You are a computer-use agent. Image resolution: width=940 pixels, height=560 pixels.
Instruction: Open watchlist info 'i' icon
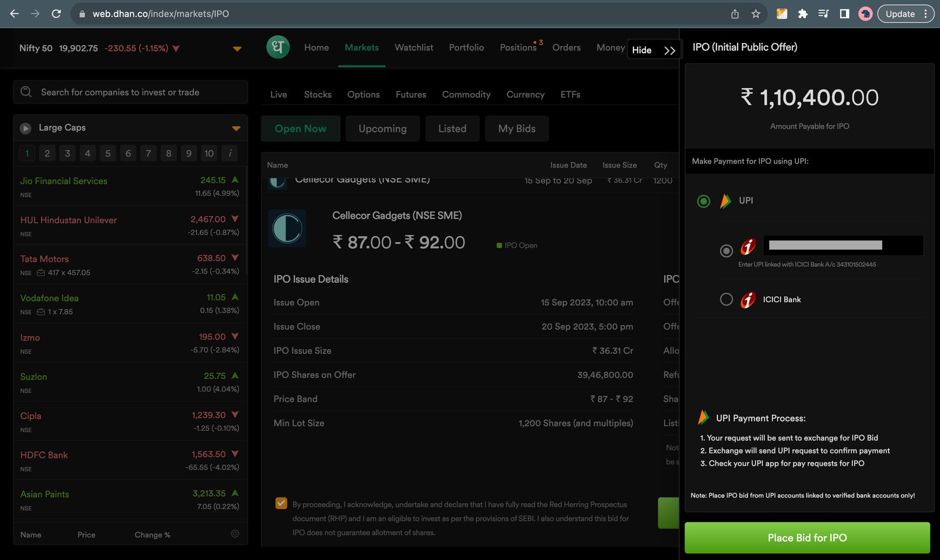click(x=230, y=153)
